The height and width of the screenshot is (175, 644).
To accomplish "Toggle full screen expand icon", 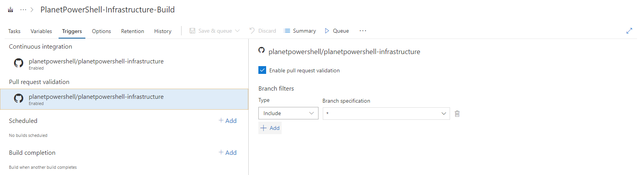I will click(629, 31).
